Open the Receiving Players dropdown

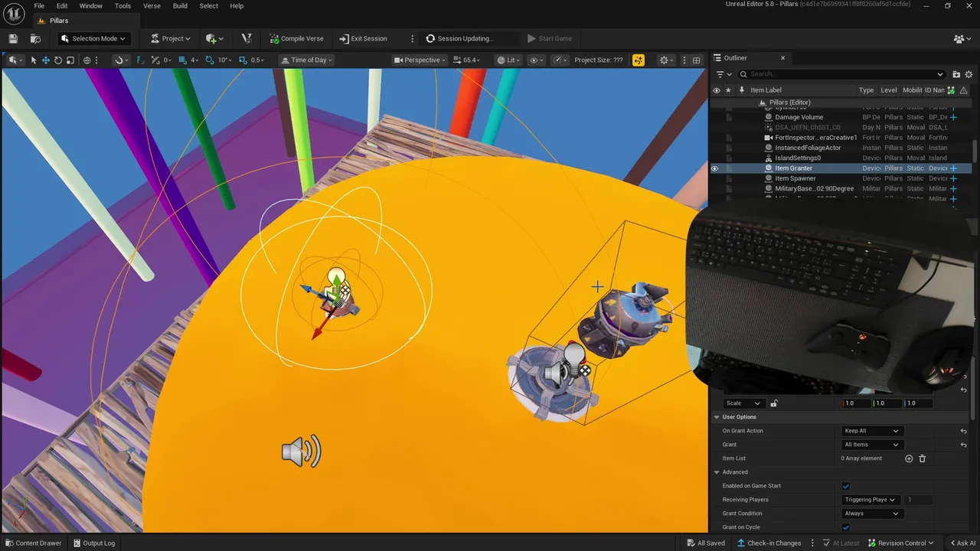click(x=870, y=500)
